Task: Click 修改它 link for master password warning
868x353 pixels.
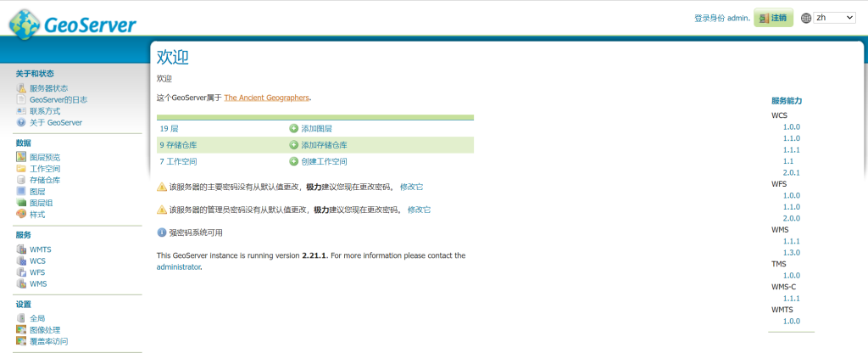Action: tap(411, 187)
